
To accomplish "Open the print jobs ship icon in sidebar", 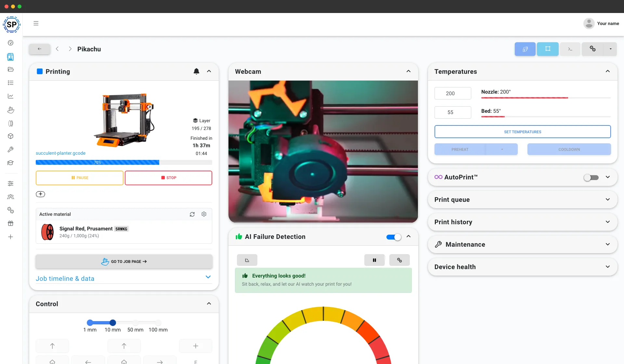I will pyautogui.click(x=10, y=110).
